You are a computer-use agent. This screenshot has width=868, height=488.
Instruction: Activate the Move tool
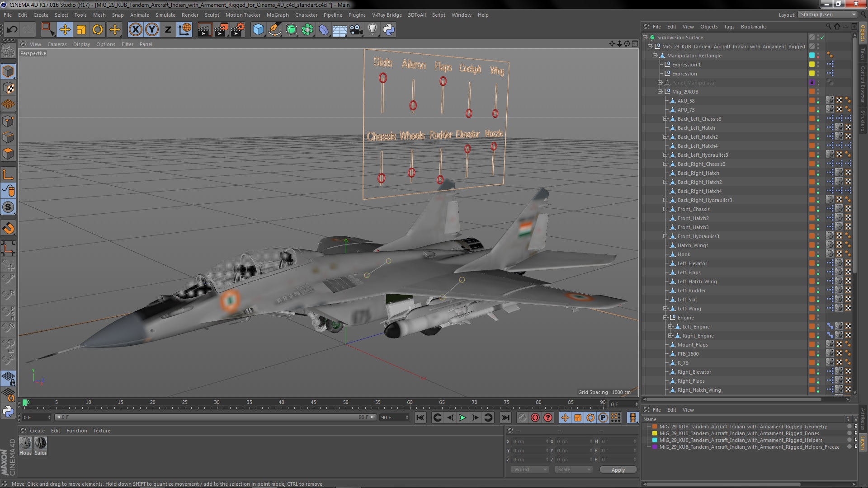[x=65, y=30]
